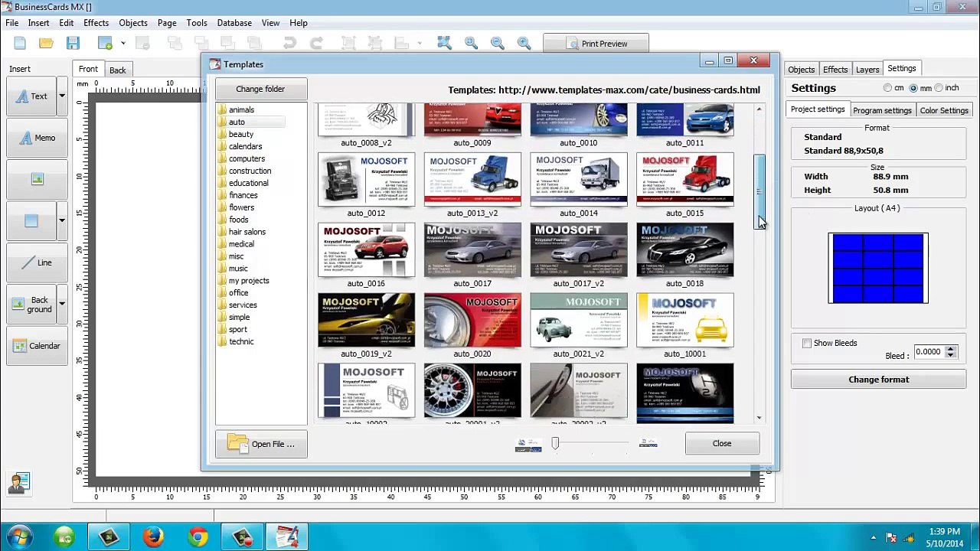Switch to the Layers panel tab
Screen dimensions: 980x551
(x=867, y=70)
